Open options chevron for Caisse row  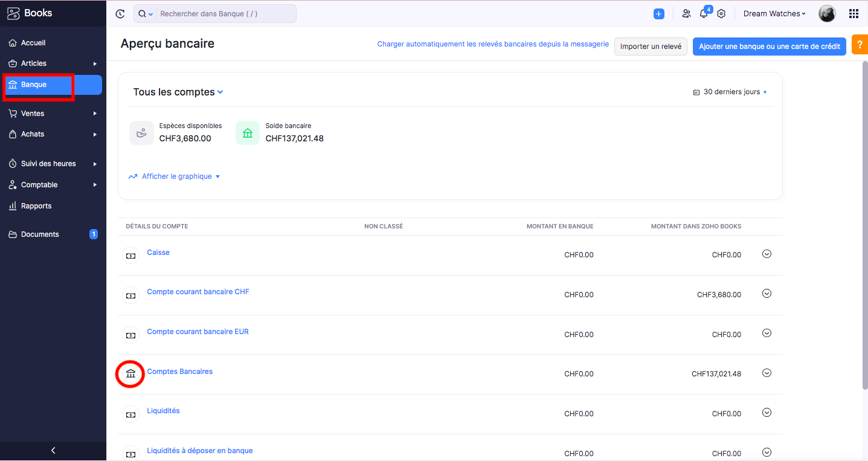767,254
